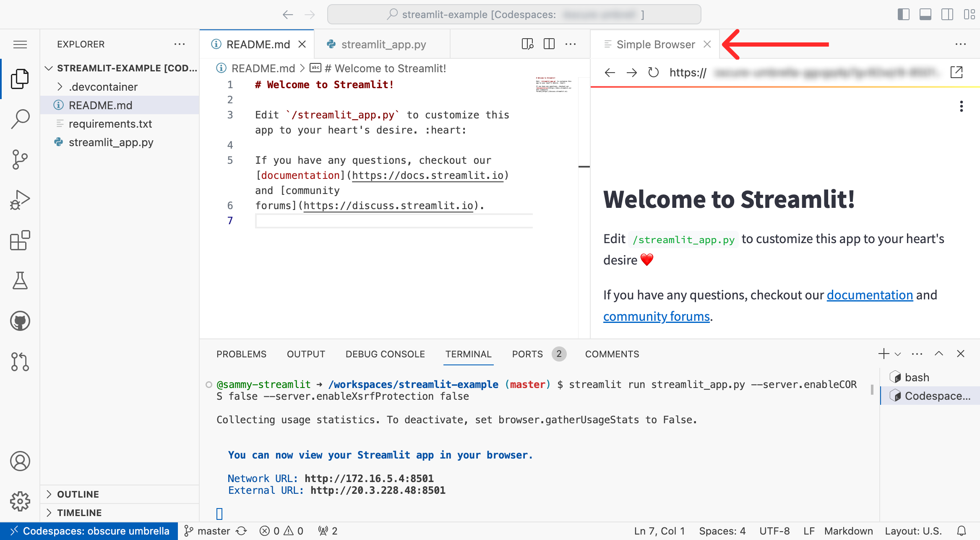Create a new terminal with plus
Screen dimensions: 980x540
[x=884, y=354]
